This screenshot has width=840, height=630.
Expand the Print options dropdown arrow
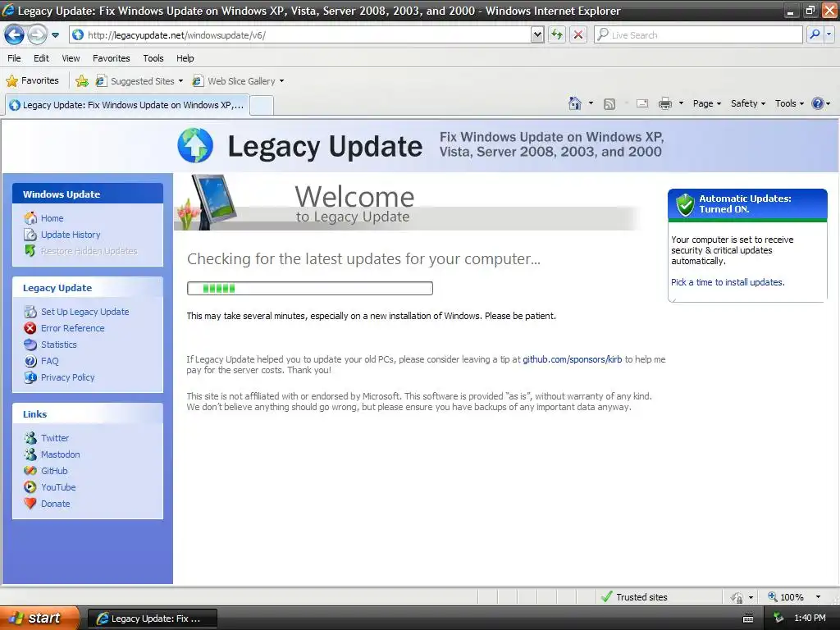(x=681, y=103)
